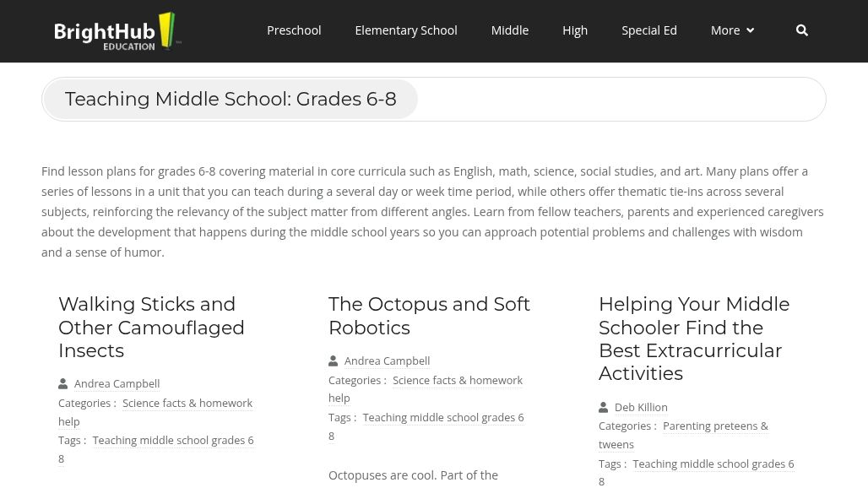The width and height of the screenshot is (868, 488).
Task: Navigate to Special Ed
Action: [648, 30]
